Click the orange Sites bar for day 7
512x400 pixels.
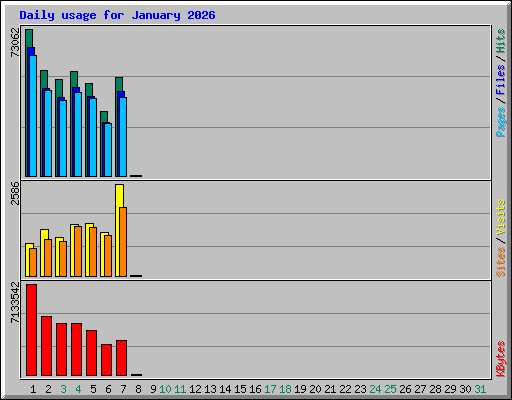coord(123,242)
